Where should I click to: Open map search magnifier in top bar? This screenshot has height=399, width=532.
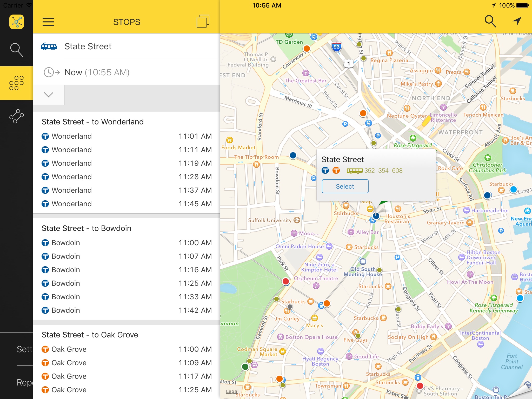tap(490, 21)
